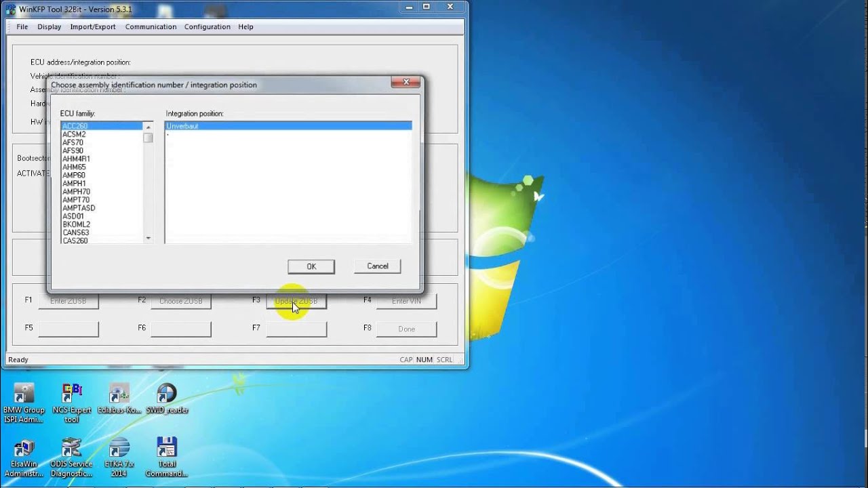Select ACC260 in ECU family list
868x488 pixels.
(x=102, y=126)
